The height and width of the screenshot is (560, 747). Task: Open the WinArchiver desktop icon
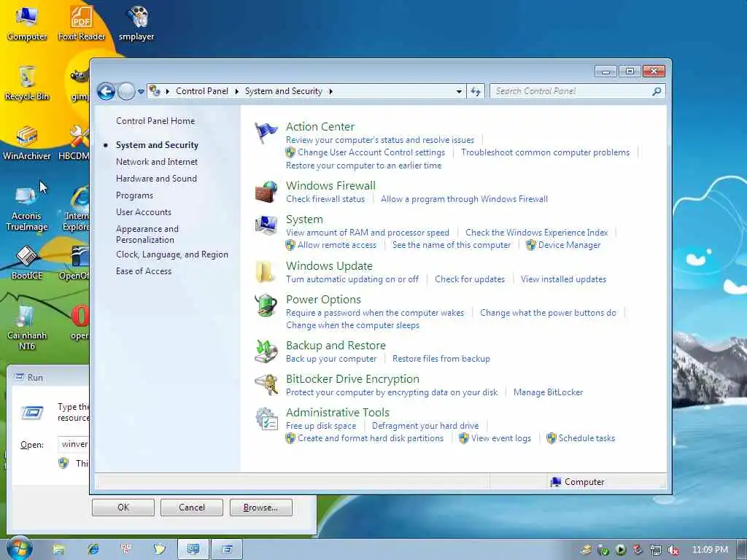coord(27,143)
